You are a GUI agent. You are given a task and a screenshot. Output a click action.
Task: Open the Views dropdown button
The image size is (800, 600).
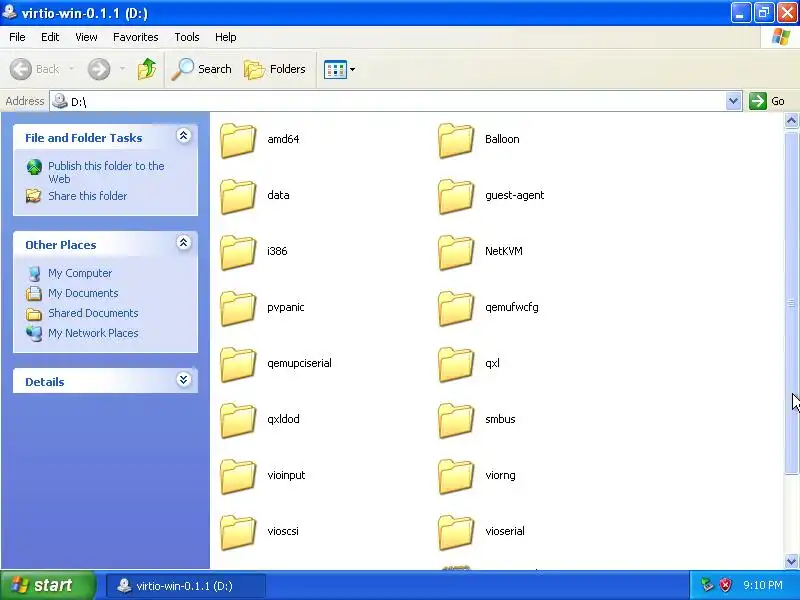coord(339,69)
